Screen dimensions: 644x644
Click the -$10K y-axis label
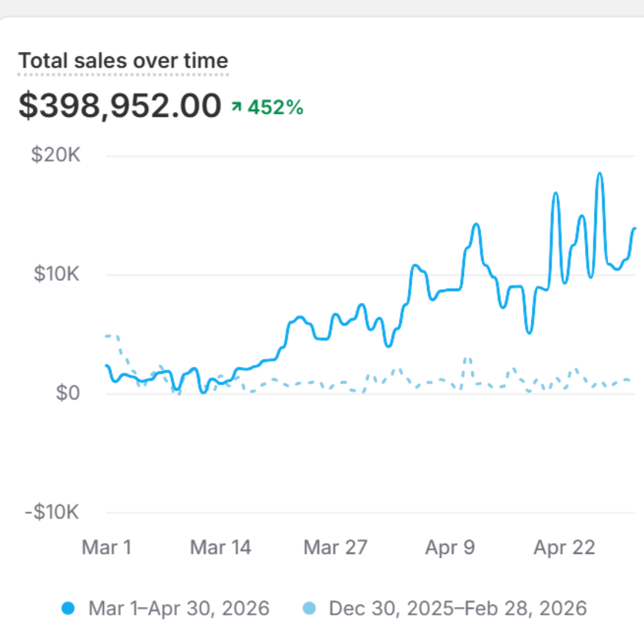[52, 512]
